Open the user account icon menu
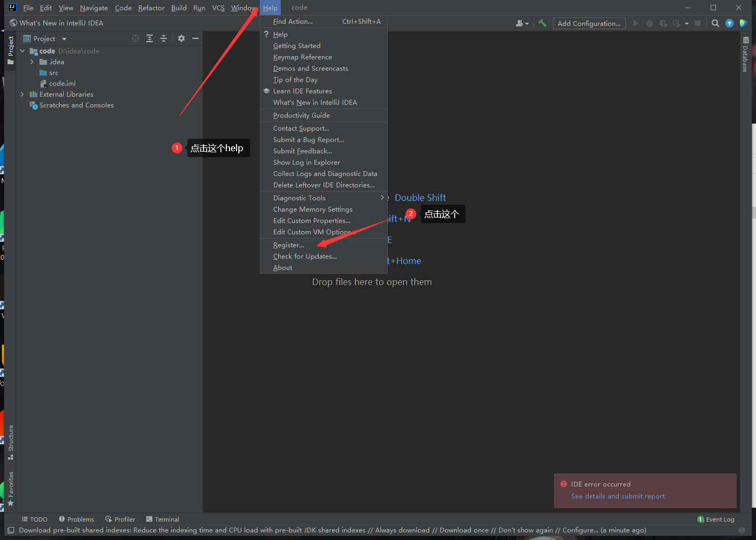Image resolution: width=756 pixels, height=540 pixels. point(522,23)
